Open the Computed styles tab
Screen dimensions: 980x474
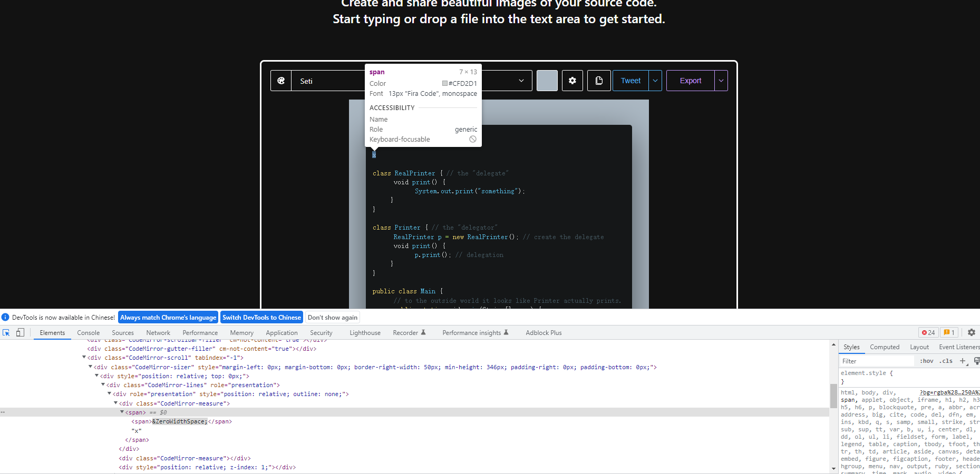(885, 347)
